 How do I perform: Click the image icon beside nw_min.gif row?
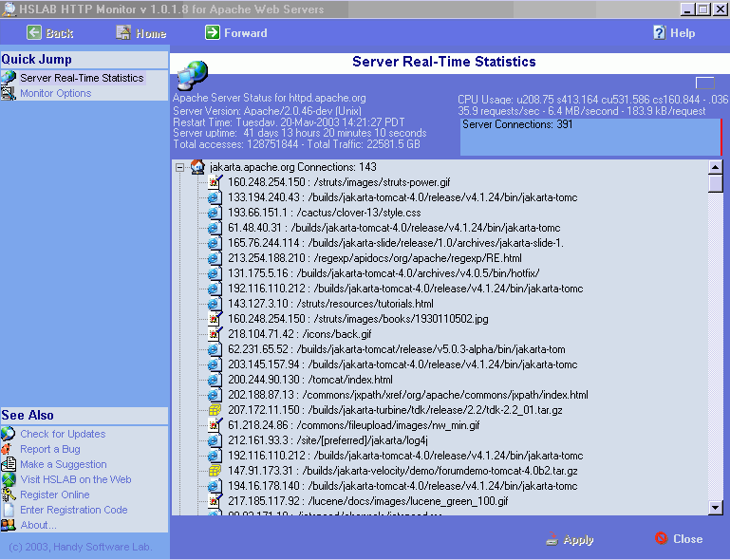tap(215, 424)
